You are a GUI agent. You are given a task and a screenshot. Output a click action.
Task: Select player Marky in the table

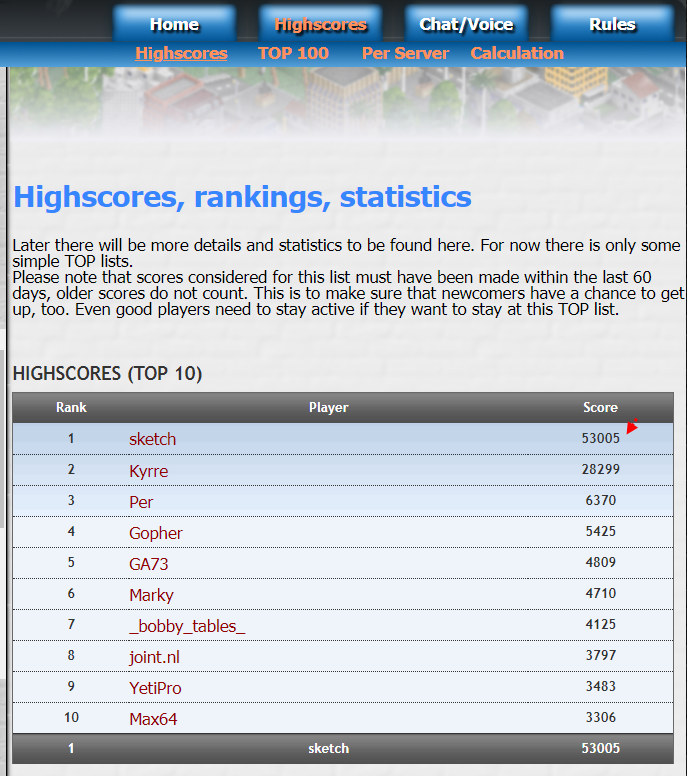pyautogui.click(x=151, y=595)
